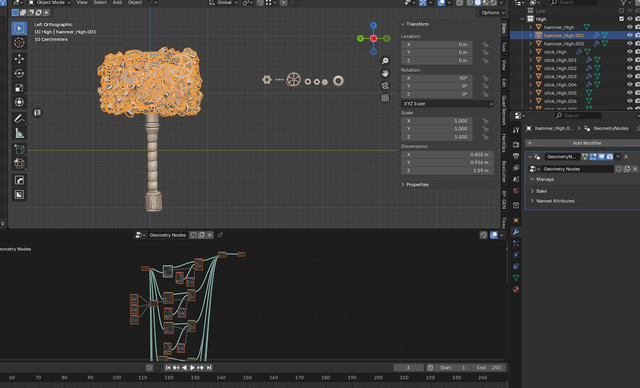Open the View menu
Screen dimensions: 640x388
pos(82,2)
